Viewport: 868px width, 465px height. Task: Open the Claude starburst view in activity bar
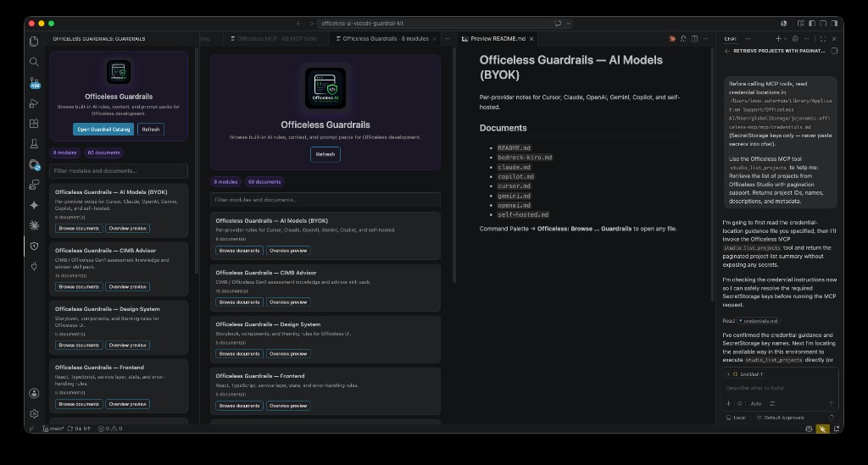(x=34, y=225)
